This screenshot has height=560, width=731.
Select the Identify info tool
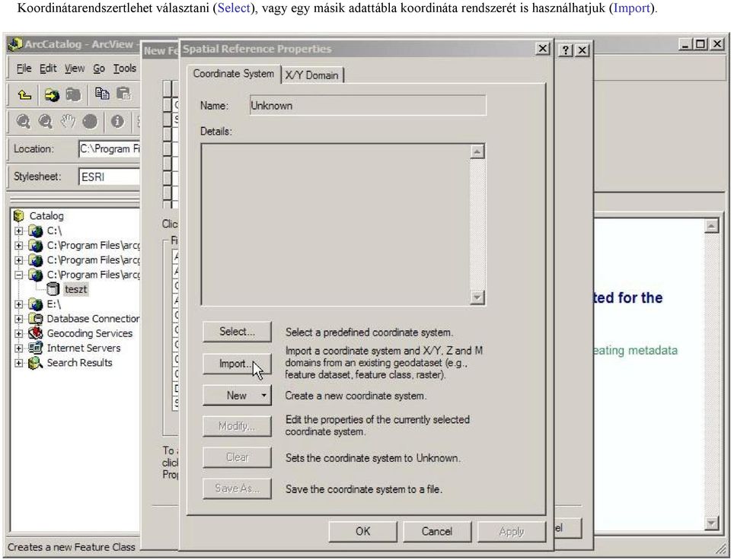tap(117, 122)
